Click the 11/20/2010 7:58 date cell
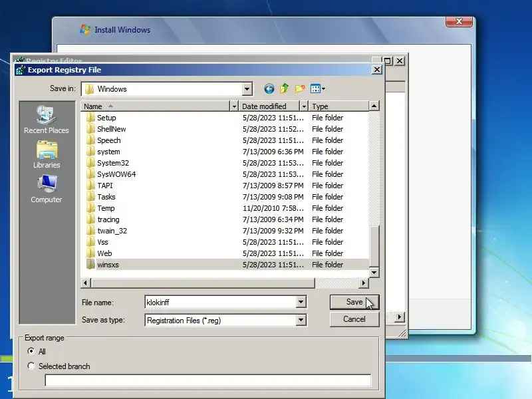Viewport: 532px width, 399px height. [x=273, y=208]
